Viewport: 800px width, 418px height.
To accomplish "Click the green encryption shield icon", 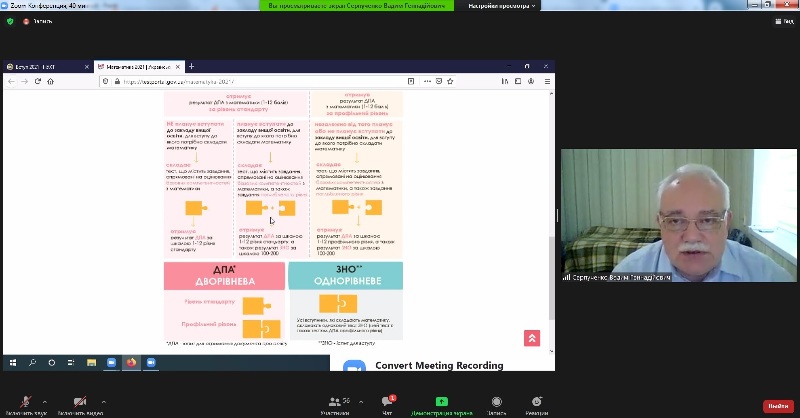I will [x=10, y=21].
